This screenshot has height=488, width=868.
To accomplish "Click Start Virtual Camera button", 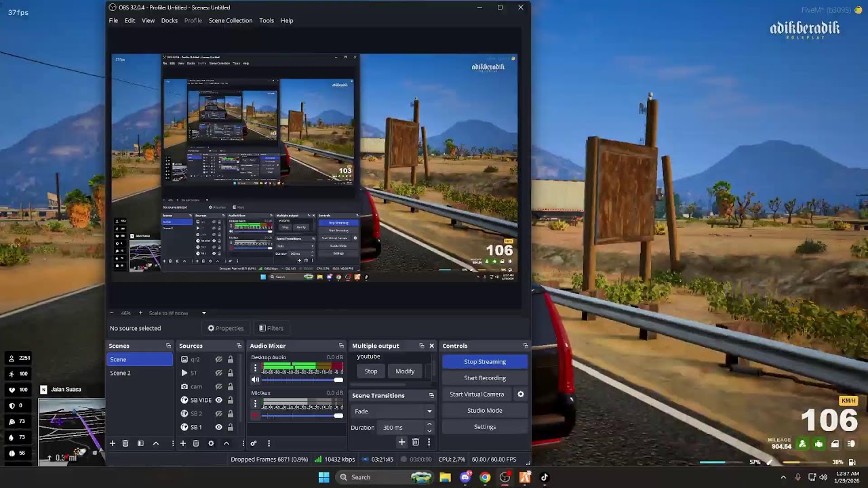I will (477, 394).
